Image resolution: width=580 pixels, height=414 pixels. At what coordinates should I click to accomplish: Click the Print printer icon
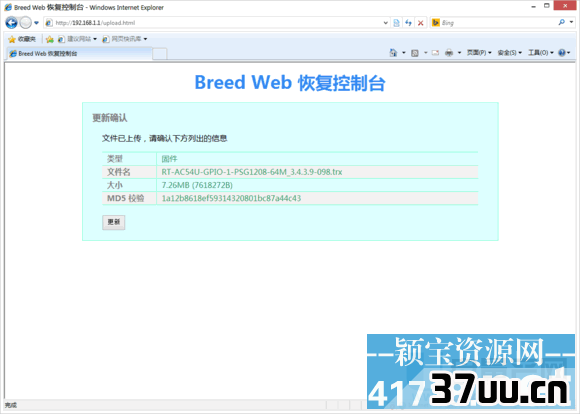449,53
